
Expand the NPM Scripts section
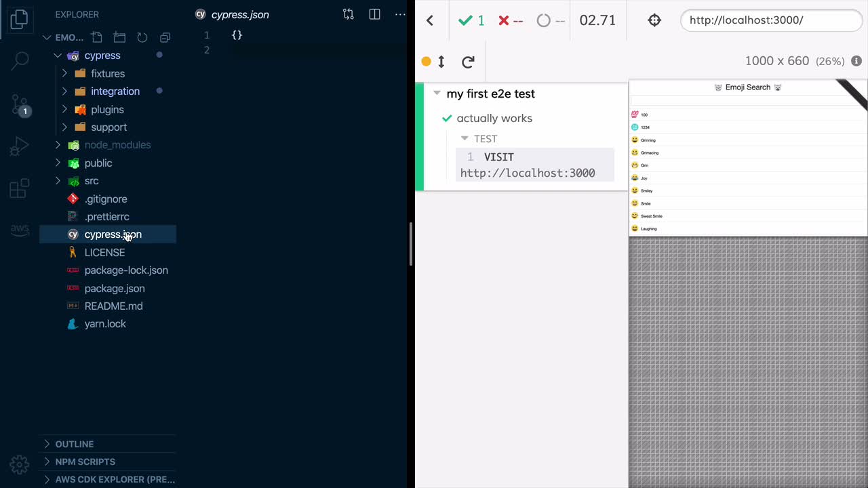coord(85,462)
